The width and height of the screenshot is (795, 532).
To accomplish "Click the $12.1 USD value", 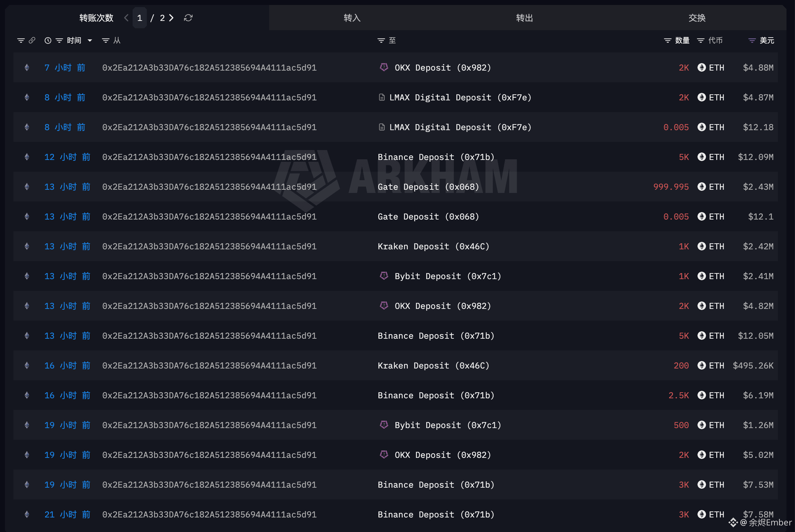I will tap(761, 216).
